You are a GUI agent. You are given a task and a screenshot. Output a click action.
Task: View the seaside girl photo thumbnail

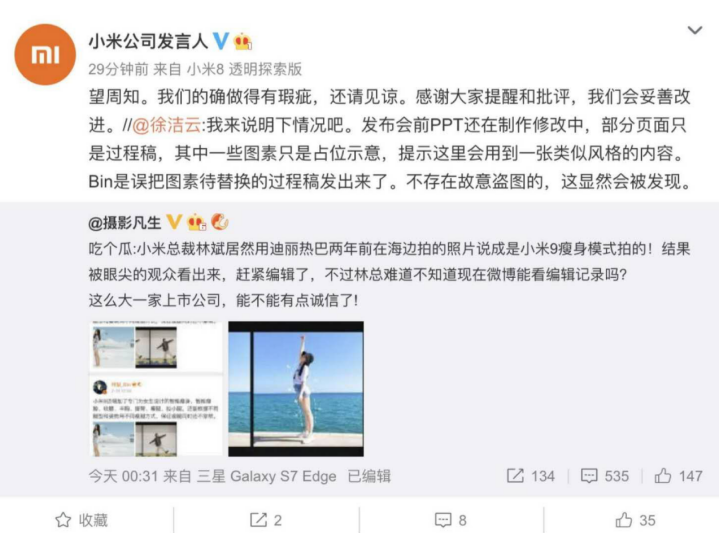(x=296, y=389)
